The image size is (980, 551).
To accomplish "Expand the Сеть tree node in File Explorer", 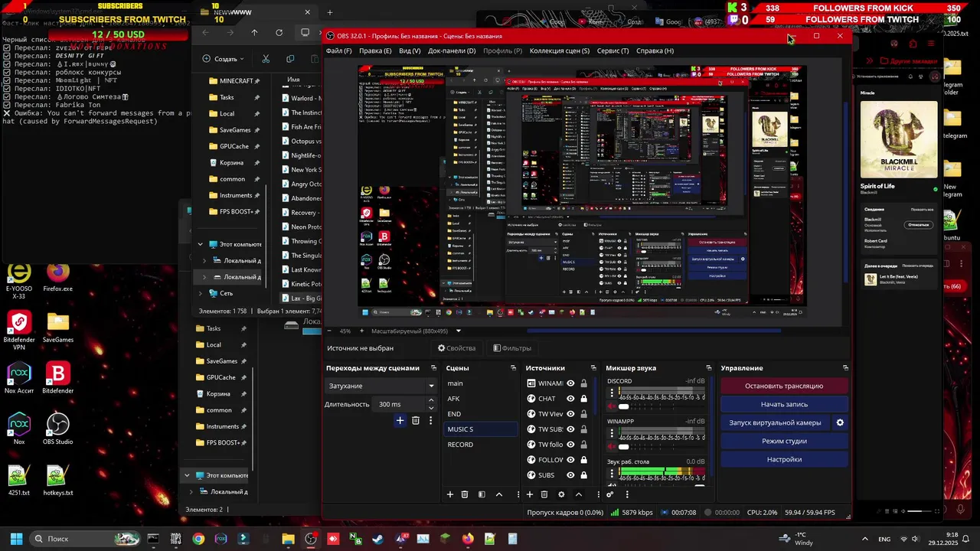I will [201, 293].
